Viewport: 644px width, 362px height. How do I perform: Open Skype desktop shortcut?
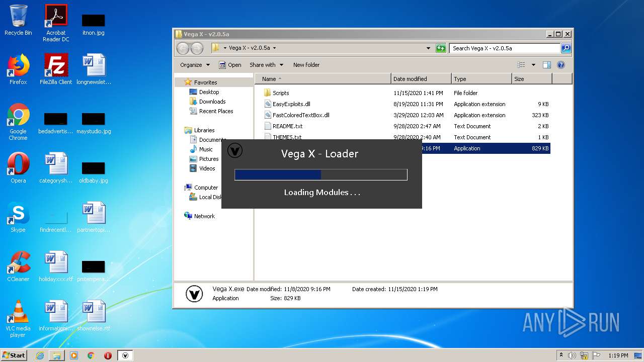[x=18, y=217]
